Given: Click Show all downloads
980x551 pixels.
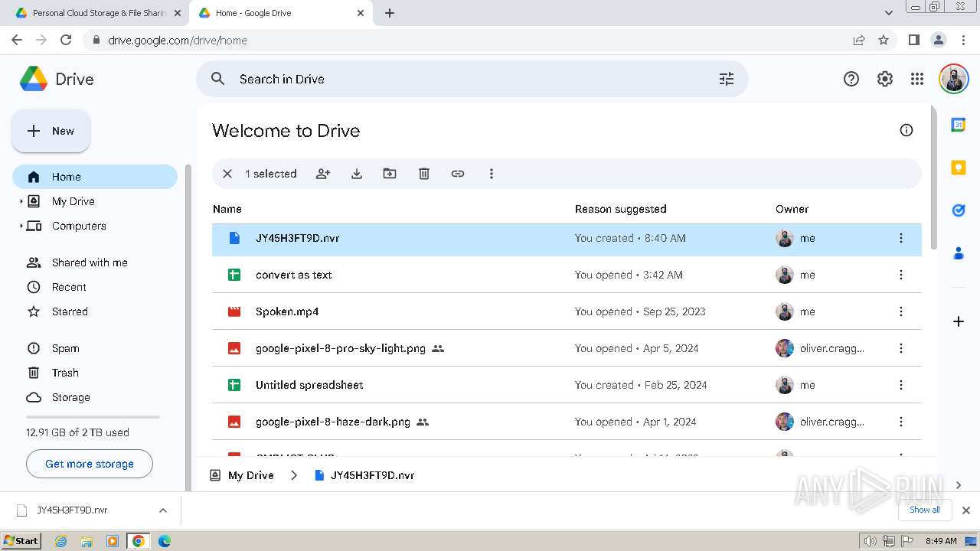Looking at the screenshot, I should click(x=925, y=510).
